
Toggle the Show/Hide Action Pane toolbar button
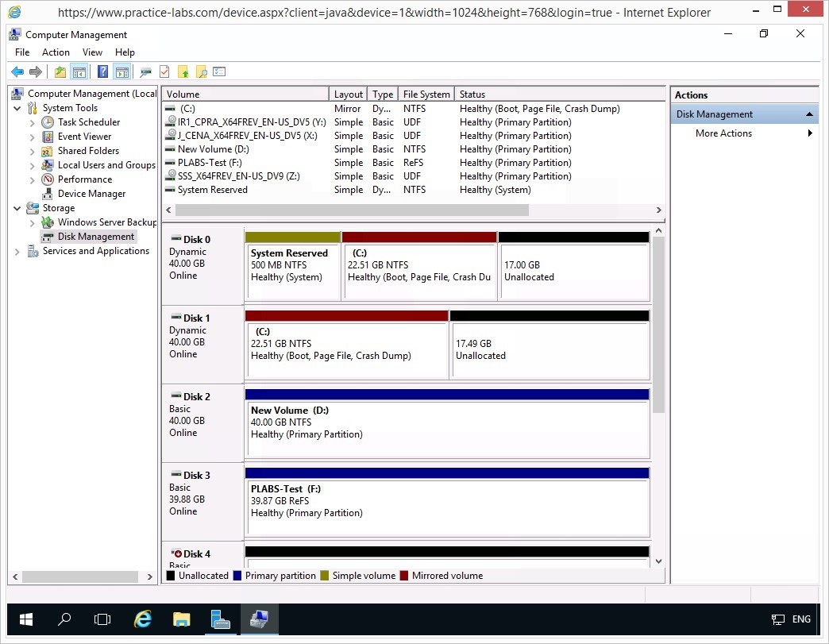point(121,72)
